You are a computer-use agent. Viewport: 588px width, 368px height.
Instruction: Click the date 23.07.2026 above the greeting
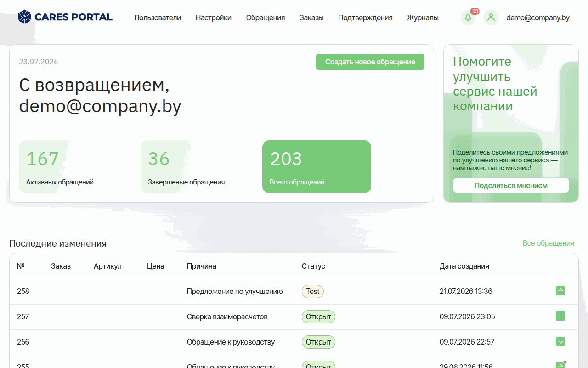click(39, 62)
